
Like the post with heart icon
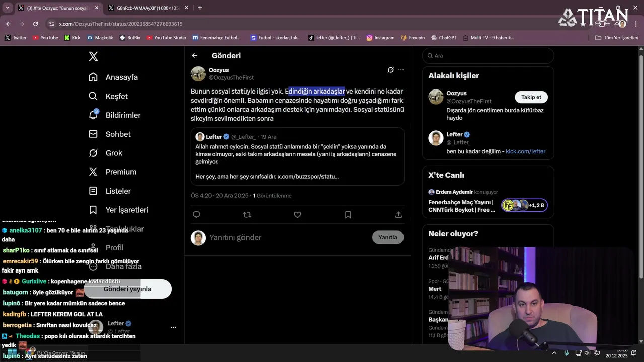pyautogui.click(x=297, y=215)
